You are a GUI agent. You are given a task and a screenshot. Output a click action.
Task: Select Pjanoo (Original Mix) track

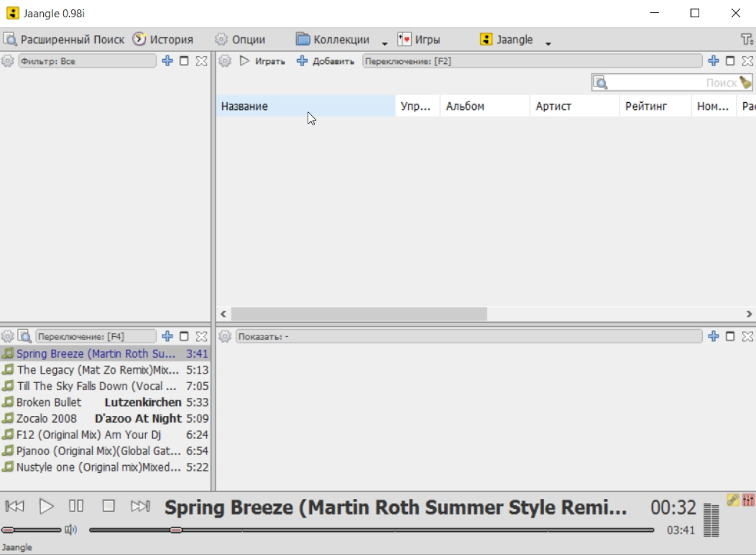(x=105, y=451)
